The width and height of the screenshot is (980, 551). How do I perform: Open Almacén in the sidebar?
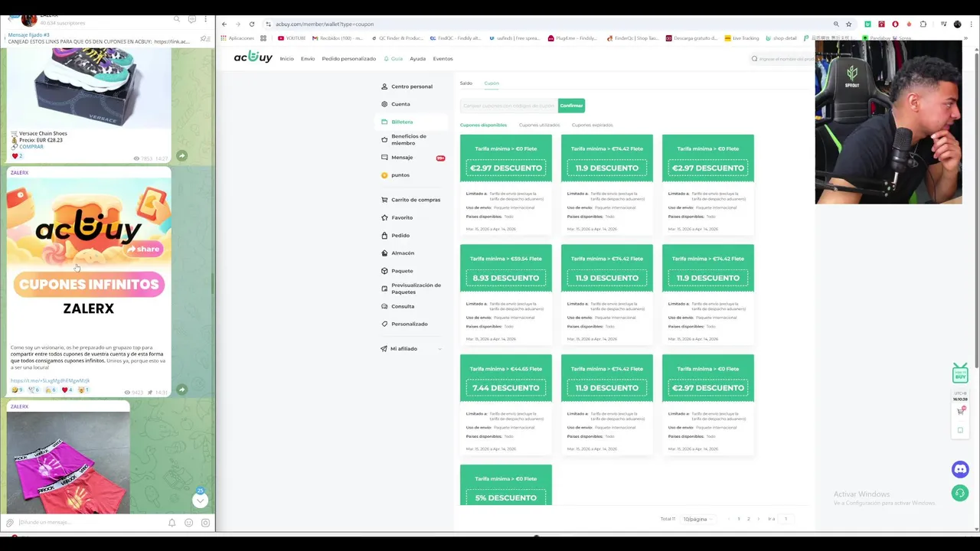397,253
